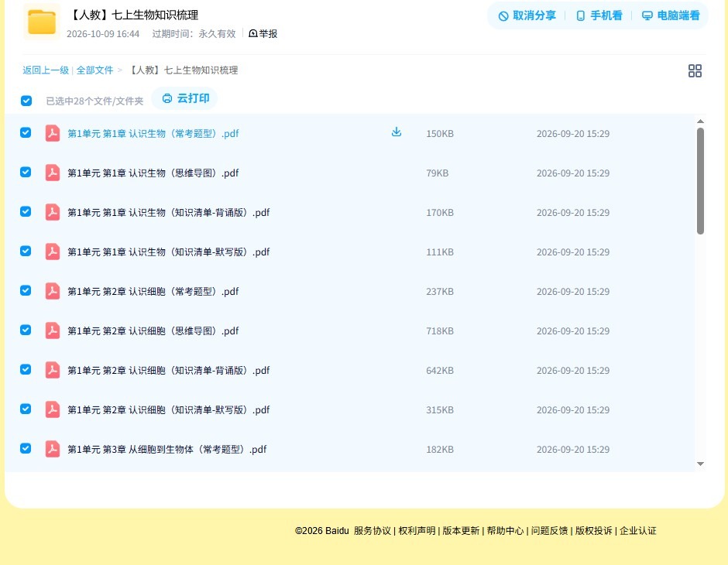
Task: Open 全部文件 breadcrumb link
Action: (94, 70)
